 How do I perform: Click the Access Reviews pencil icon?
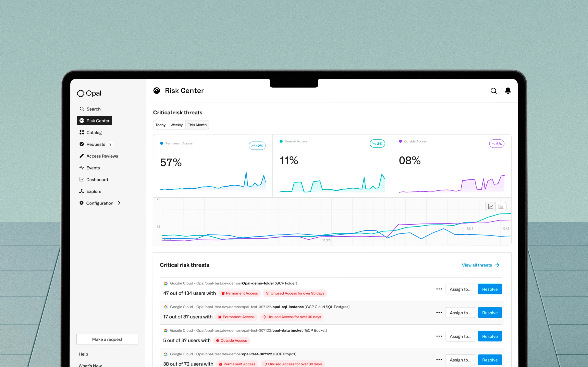82,156
